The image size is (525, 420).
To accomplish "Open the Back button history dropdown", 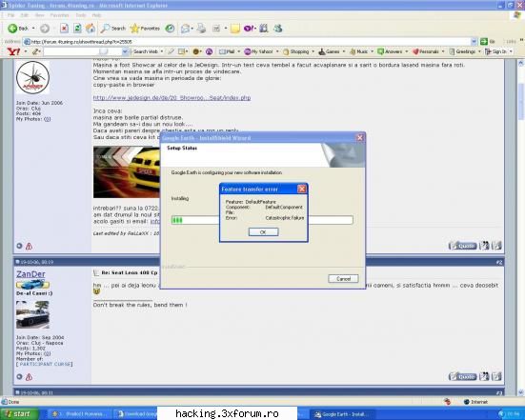I will pos(33,29).
